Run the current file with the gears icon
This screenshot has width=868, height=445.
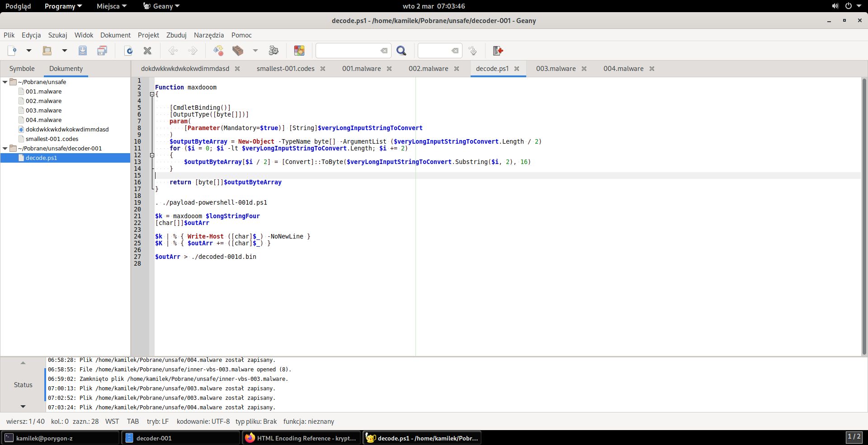coord(274,51)
